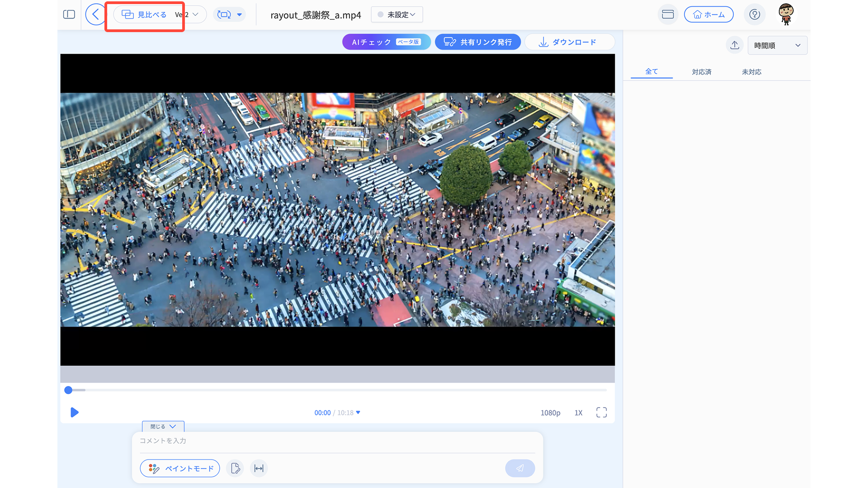The height and width of the screenshot is (488, 868).
Task: Enter fullscreen mode
Action: tap(601, 413)
